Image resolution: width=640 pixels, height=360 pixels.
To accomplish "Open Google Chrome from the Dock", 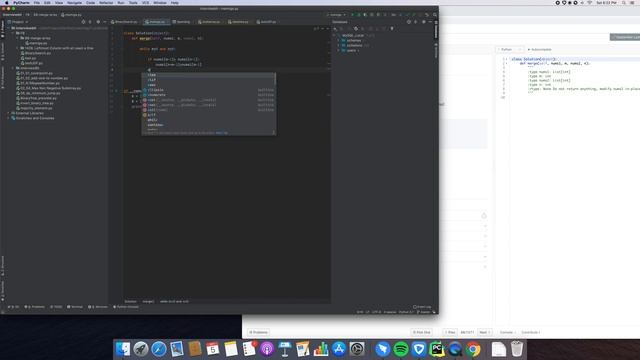I will pos(473,349).
